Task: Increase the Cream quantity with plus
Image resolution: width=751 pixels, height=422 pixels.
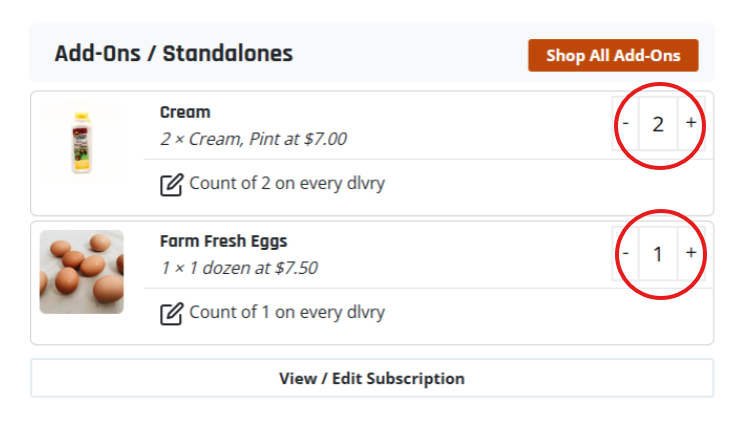Action: (691, 123)
